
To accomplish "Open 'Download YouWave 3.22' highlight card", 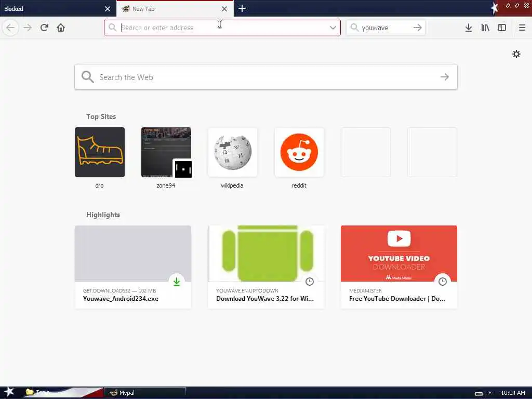I will (266, 267).
